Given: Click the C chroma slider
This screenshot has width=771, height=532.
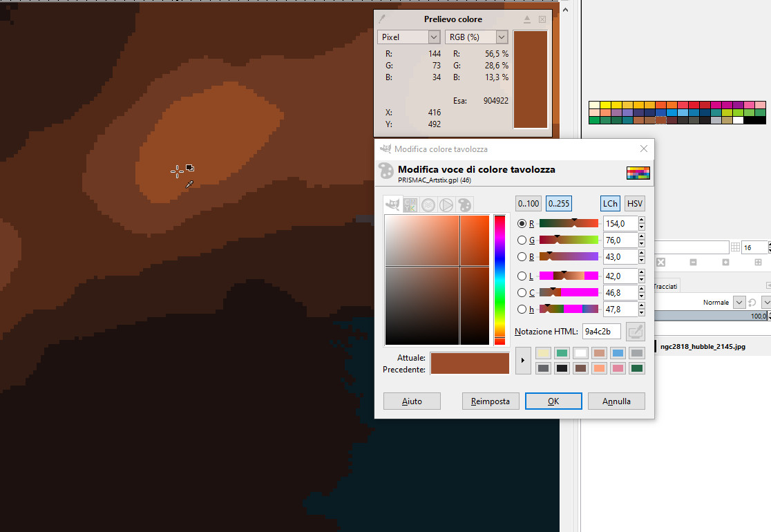Looking at the screenshot, I should (569, 292).
